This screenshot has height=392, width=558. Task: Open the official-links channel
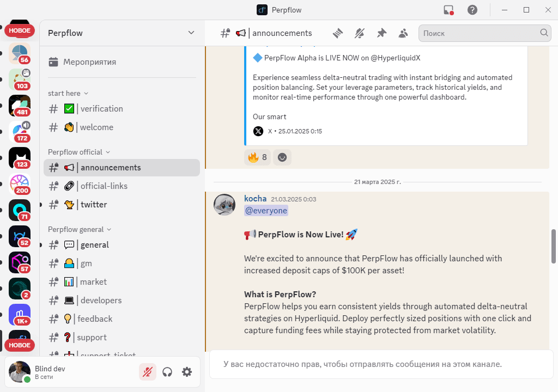pos(122,186)
